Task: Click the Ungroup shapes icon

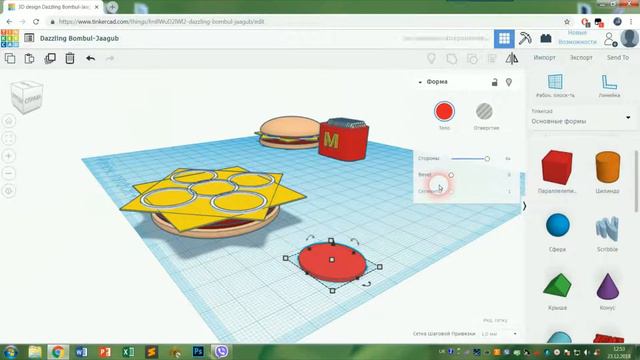Action: [x=472, y=59]
